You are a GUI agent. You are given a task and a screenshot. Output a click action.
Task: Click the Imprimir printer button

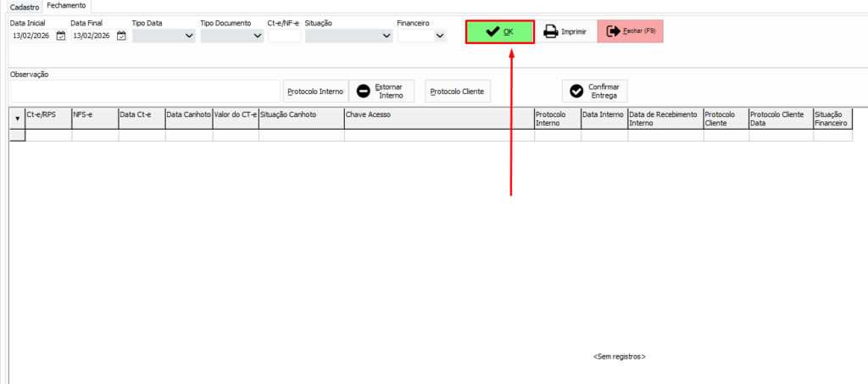point(565,31)
